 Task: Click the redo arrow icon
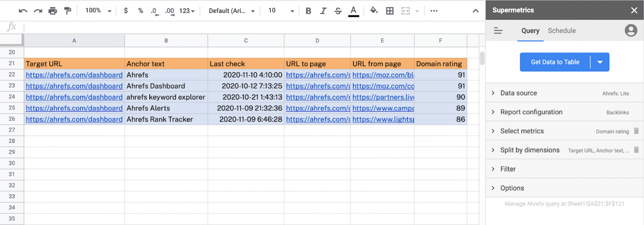[38, 11]
